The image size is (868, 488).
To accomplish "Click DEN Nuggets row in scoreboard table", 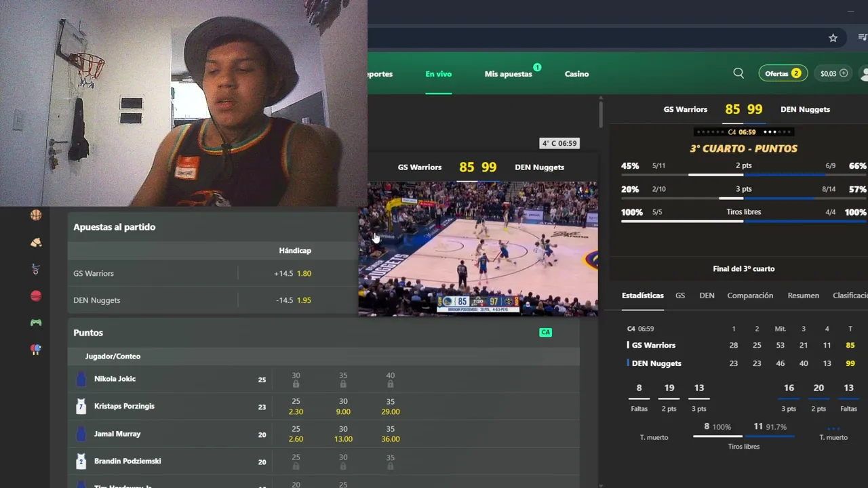I will 743,363.
